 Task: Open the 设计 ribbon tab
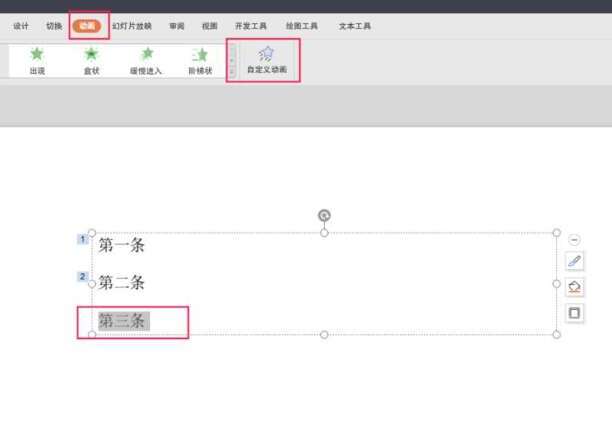pyautogui.click(x=21, y=26)
